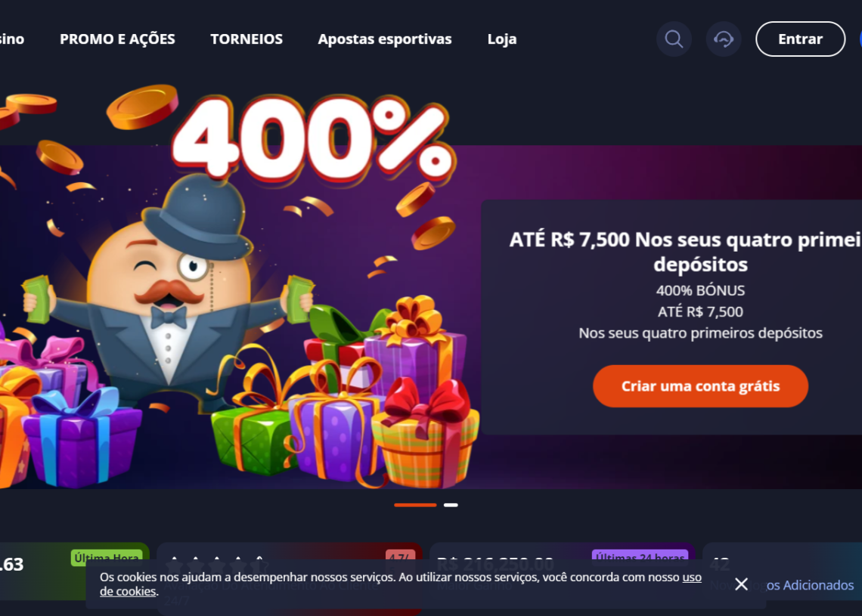Click Criar uma conta grátis button
Image resolution: width=862 pixels, height=616 pixels.
(700, 386)
